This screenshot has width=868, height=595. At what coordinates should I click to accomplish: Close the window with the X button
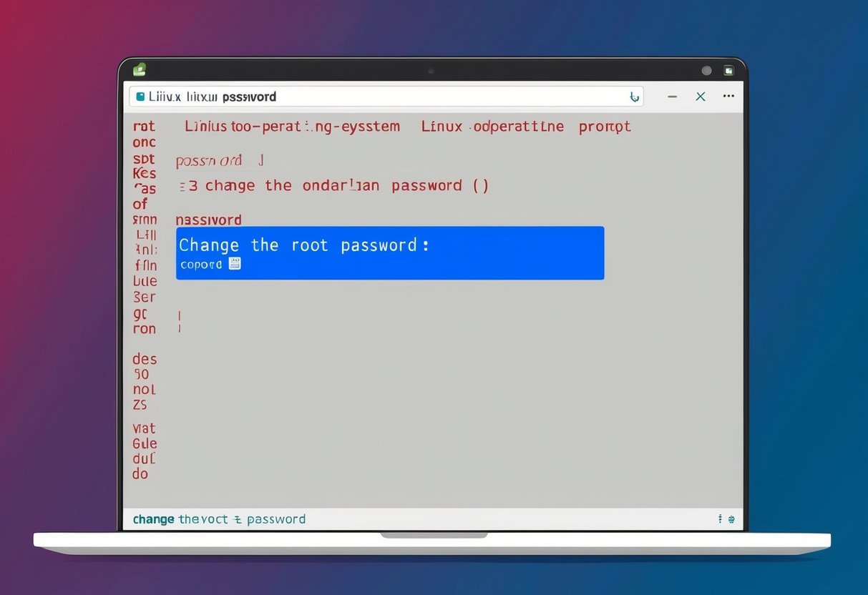pyautogui.click(x=701, y=96)
